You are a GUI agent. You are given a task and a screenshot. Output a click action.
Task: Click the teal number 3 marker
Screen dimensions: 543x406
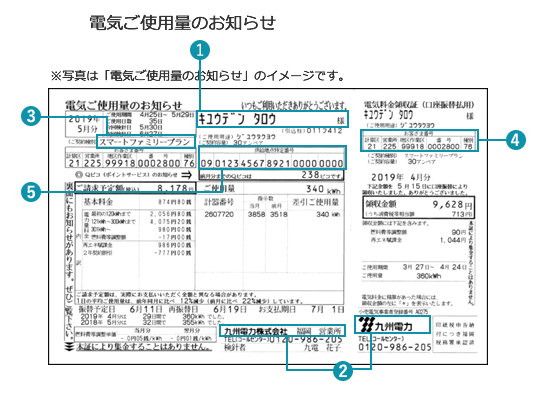[31, 116]
